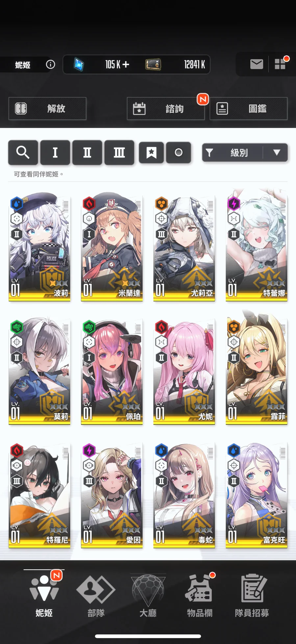The image size is (296, 644).
Task: Open the 諮詢 advise button
Action: (166, 109)
